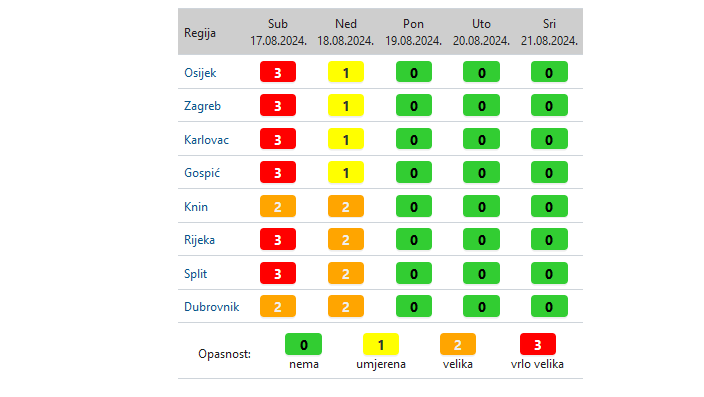Viewport: 704px width, 397px height.
Task: Click the green legend badge labeled nema
Action: point(304,344)
